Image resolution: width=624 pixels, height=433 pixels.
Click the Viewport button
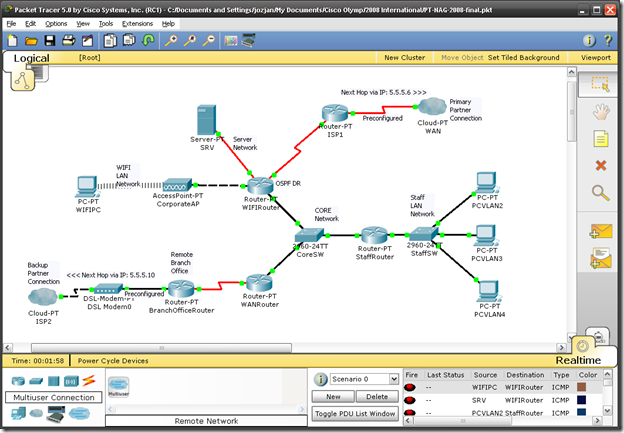pos(596,58)
